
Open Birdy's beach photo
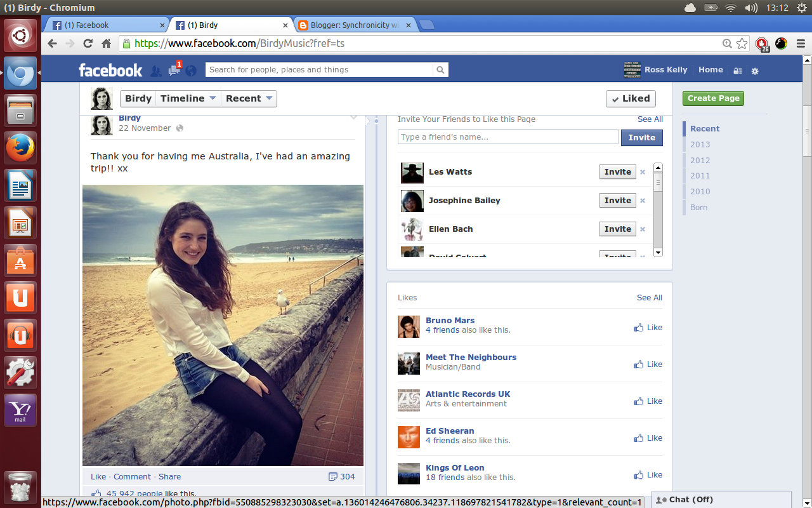point(223,326)
